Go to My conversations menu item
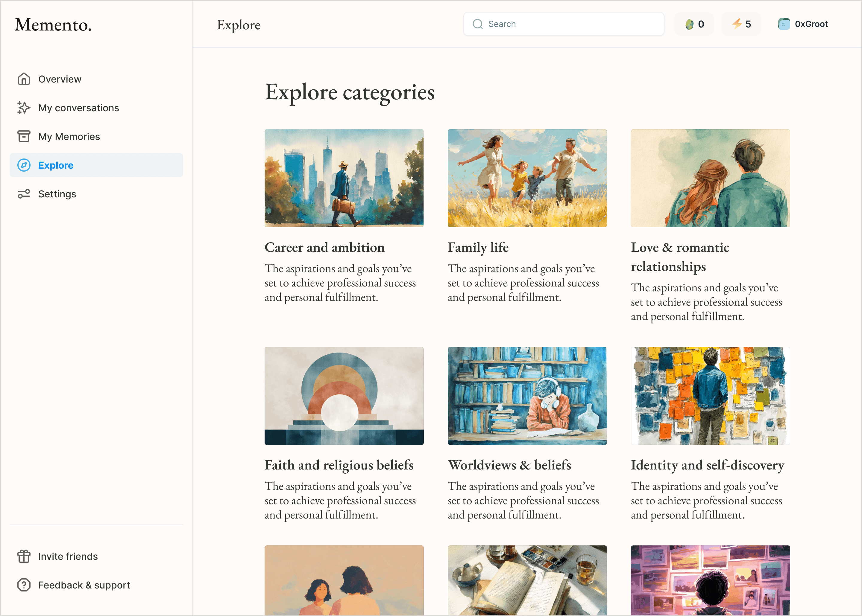The width and height of the screenshot is (862, 616). click(x=79, y=108)
